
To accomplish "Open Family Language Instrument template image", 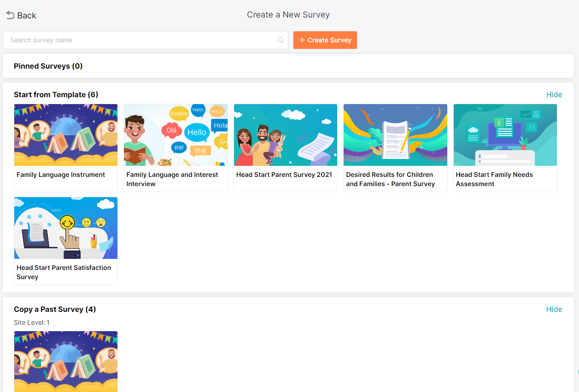I will [66, 135].
